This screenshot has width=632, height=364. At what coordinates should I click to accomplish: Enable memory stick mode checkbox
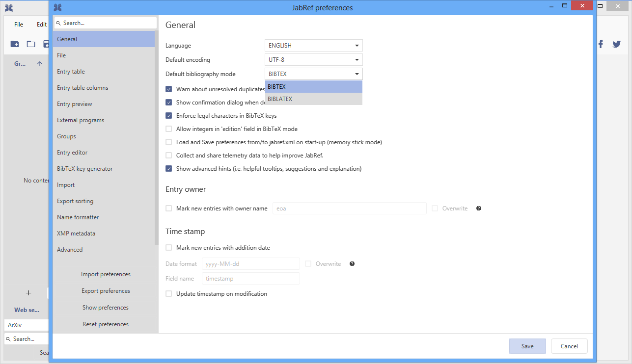169,142
